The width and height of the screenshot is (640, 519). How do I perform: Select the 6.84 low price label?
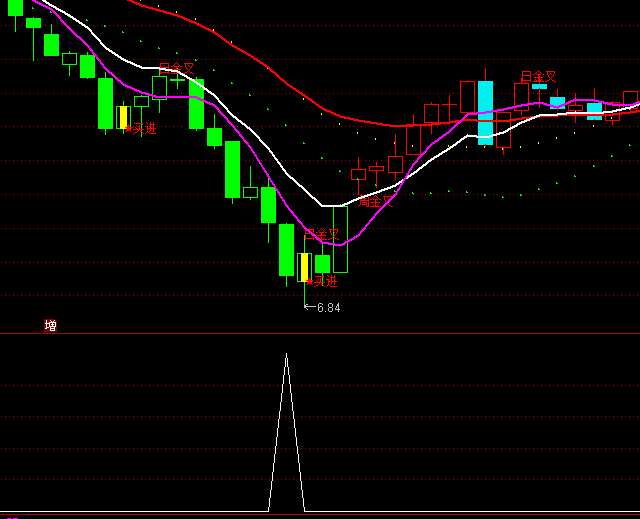328,308
